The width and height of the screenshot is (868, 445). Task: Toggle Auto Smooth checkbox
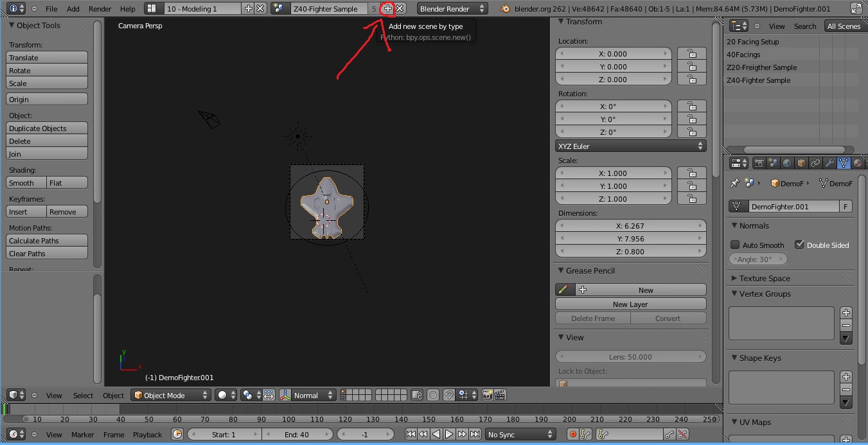(x=735, y=245)
